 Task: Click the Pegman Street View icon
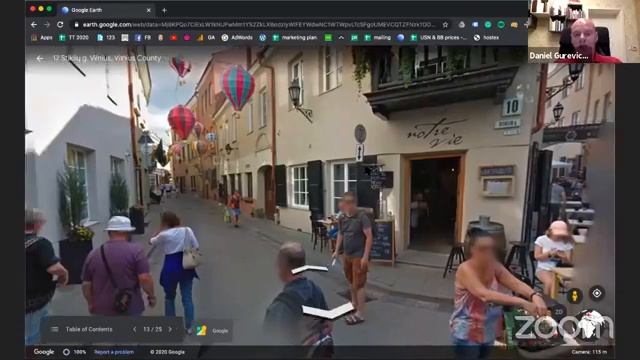(575, 295)
